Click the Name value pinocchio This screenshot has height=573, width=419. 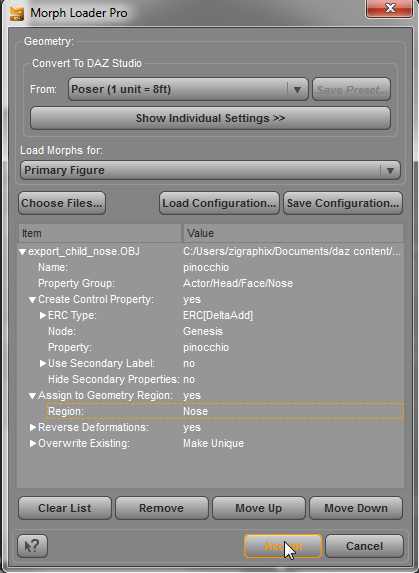click(x=206, y=267)
